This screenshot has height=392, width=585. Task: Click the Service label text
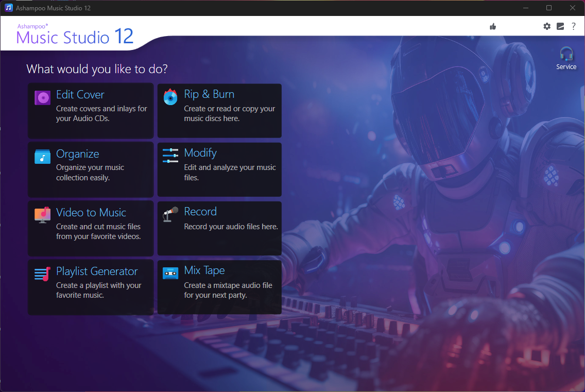click(566, 67)
